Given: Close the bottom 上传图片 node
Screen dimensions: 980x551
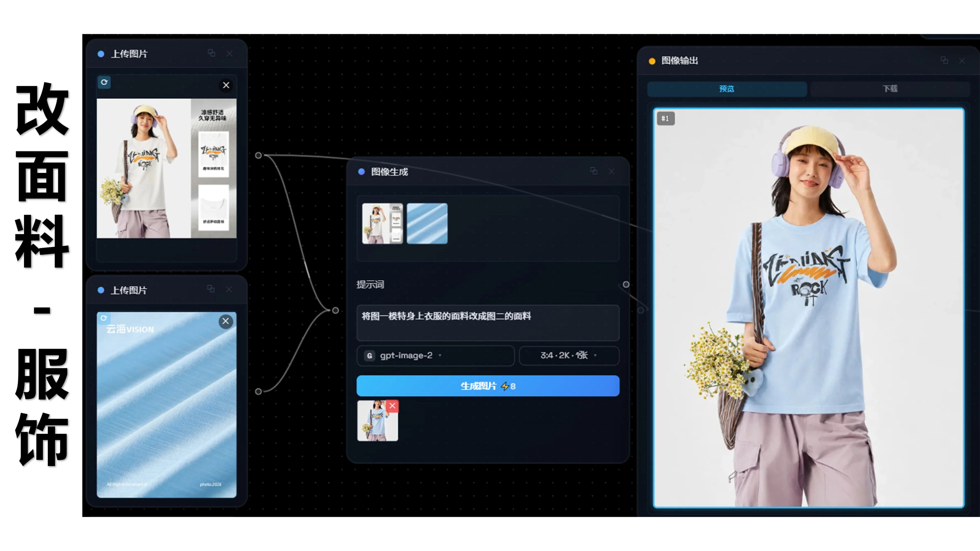Looking at the screenshot, I should pyautogui.click(x=229, y=289).
